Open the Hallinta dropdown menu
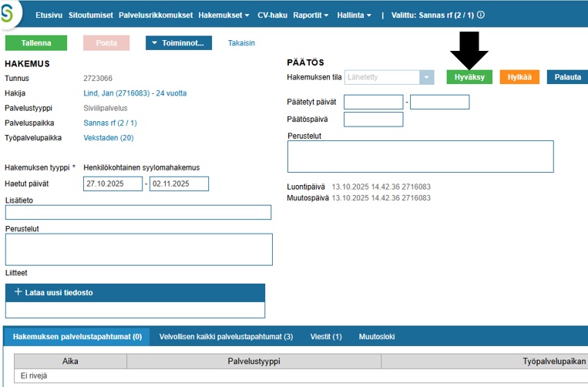The height and width of the screenshot is (387, 588). coord(354,15)
